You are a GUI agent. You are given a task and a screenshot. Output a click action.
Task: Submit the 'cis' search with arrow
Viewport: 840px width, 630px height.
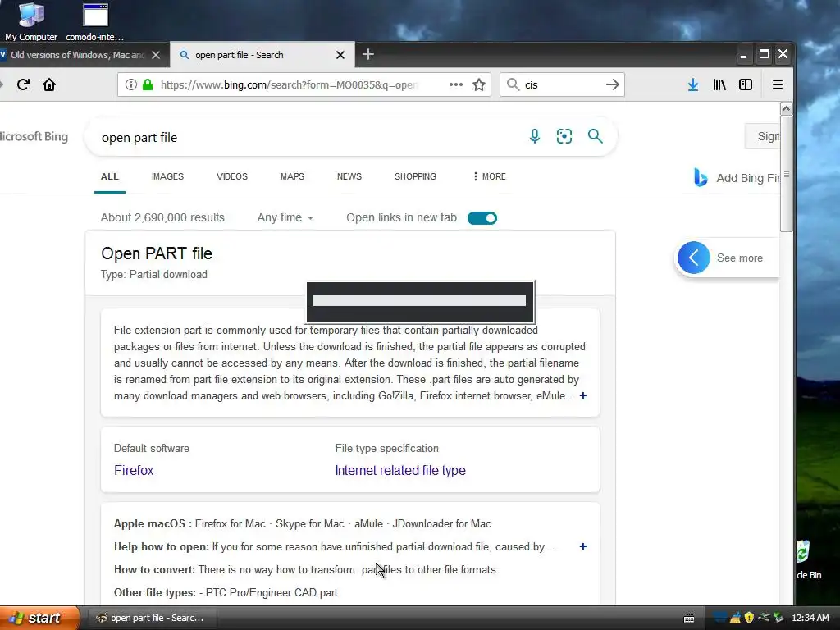click(612, 84)
